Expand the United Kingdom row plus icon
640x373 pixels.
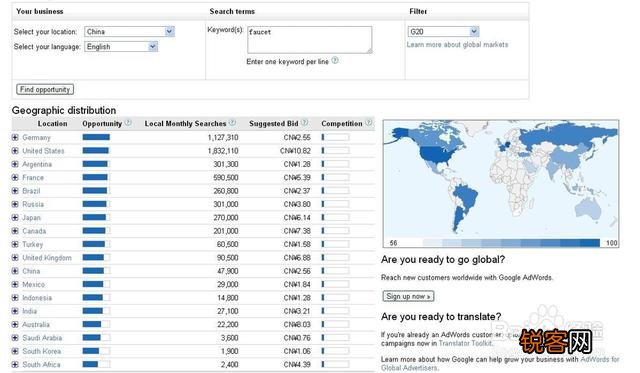click(x=15, y=258)
